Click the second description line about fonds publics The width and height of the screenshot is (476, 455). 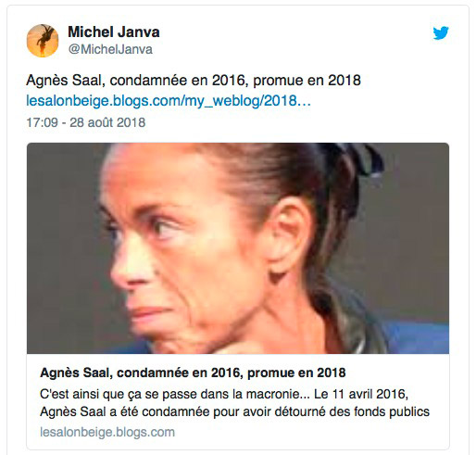pyautogui.click(x=234, y=412)
